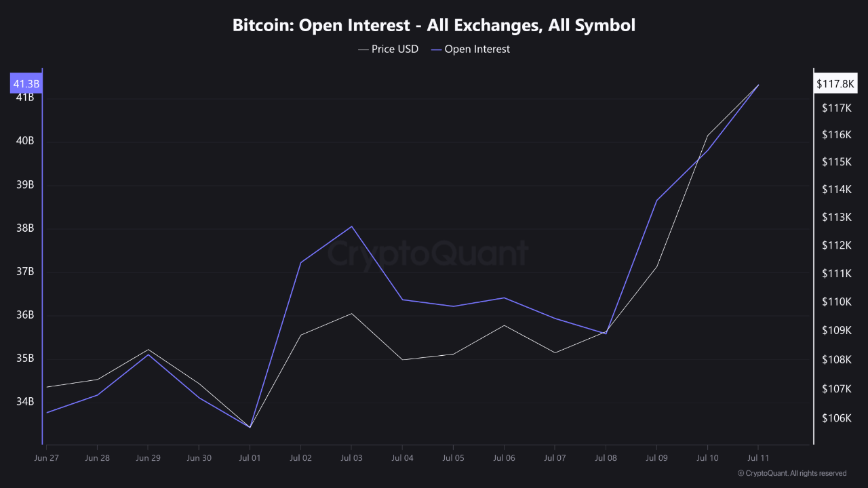Click the CryptoQuant watermark in the chart center
Screen dimensions: 868x488
pyautogui.click(x=428, y=254)
